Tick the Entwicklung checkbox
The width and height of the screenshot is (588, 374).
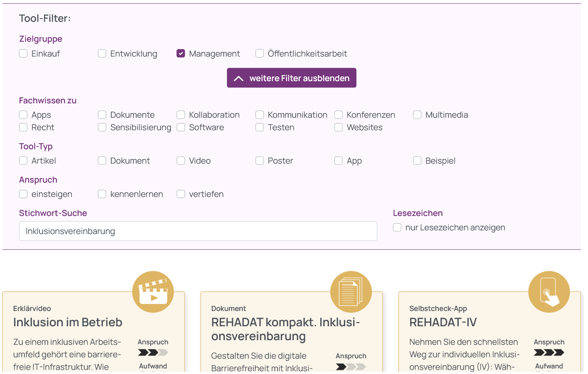pos(102,53)
